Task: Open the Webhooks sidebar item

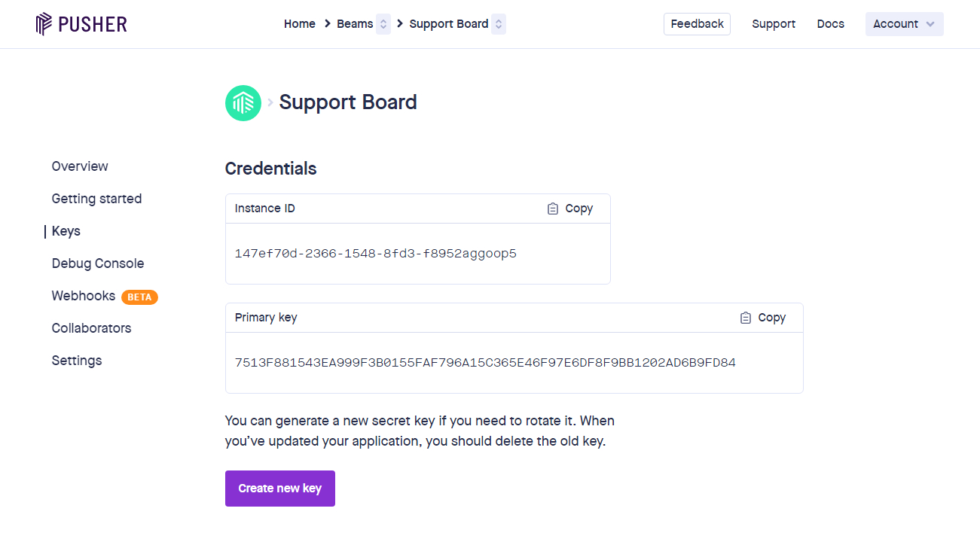Action: 84,296
